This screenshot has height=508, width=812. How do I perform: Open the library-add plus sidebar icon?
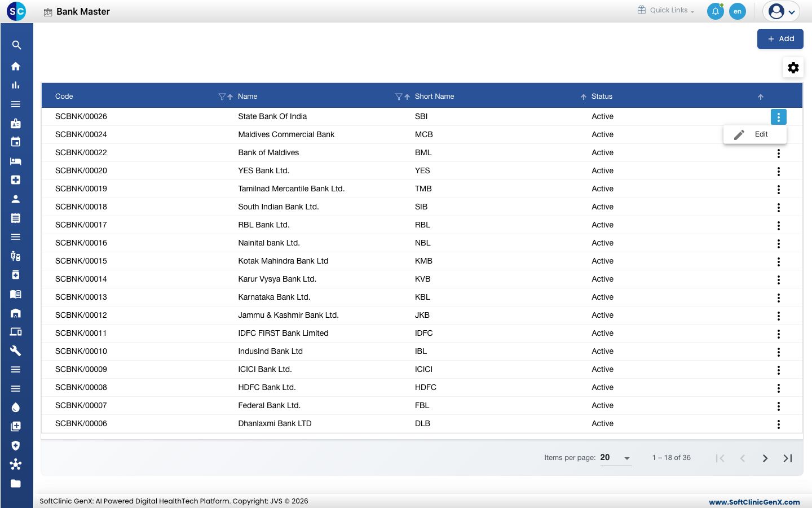(16, 426)
